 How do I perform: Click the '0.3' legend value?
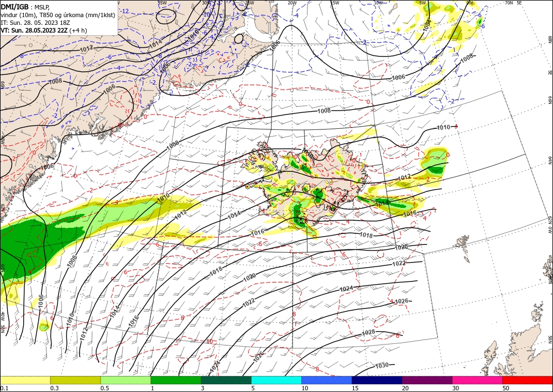point(54,388)
